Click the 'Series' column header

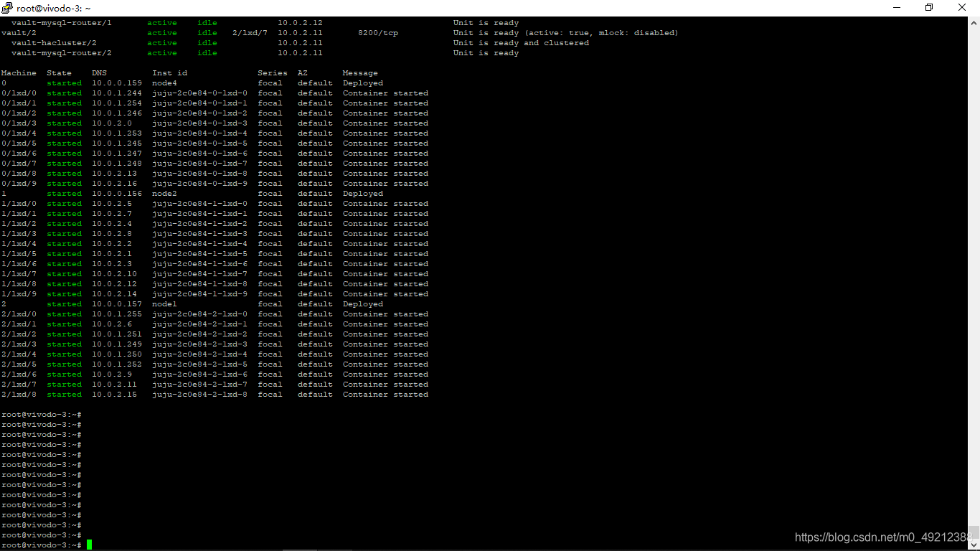pos(273,73)
